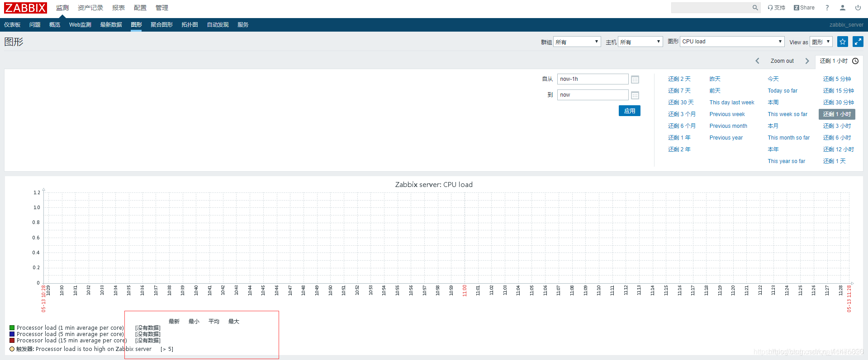Viewport: 868px width, 360px height.
Task: Select last 30 days range
Action: tap(681, 103)
